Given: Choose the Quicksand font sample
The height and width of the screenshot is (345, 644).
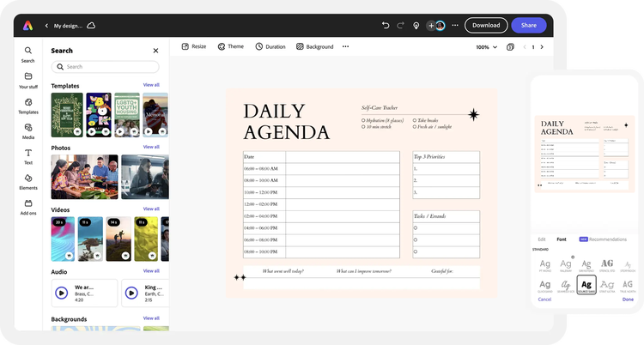Looking at the screenshot, I should (545, 286).
